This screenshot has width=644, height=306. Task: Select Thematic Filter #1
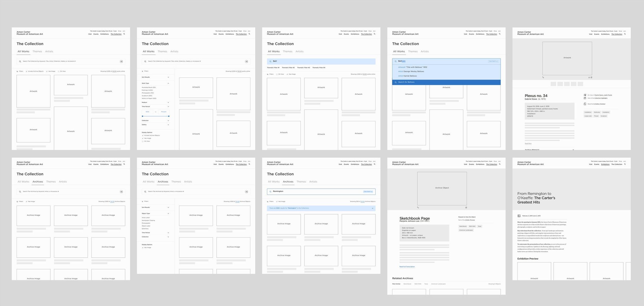click(273, 68)
